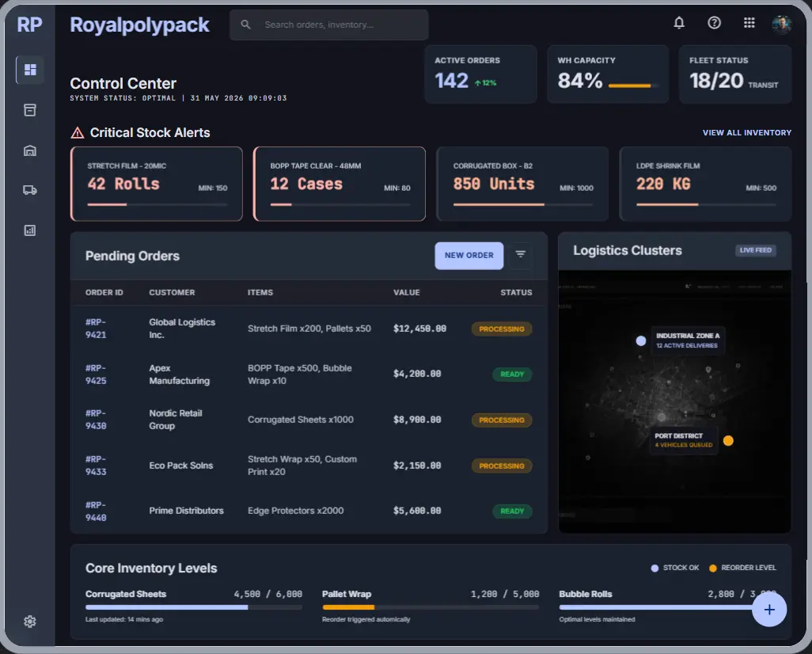Click PROCESSING badge for Global Logistics order
The height and width of the screenshot is (654, 812).
tap(501, 329)
